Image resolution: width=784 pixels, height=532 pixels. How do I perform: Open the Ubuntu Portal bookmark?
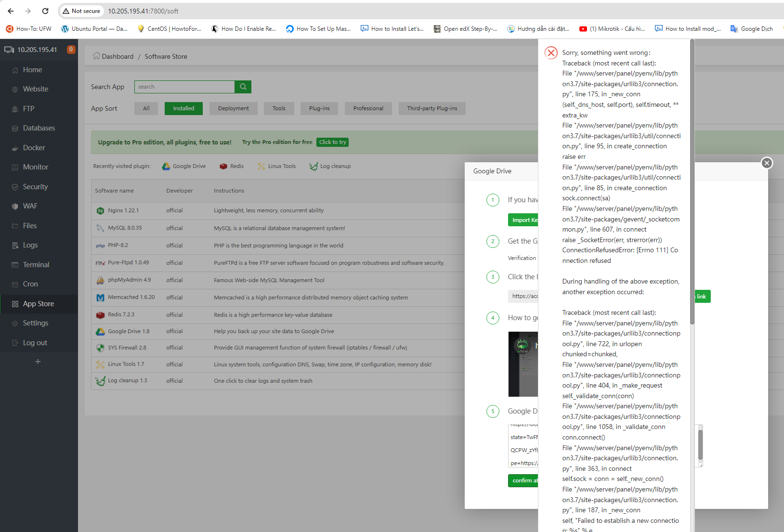click(94, 29)
